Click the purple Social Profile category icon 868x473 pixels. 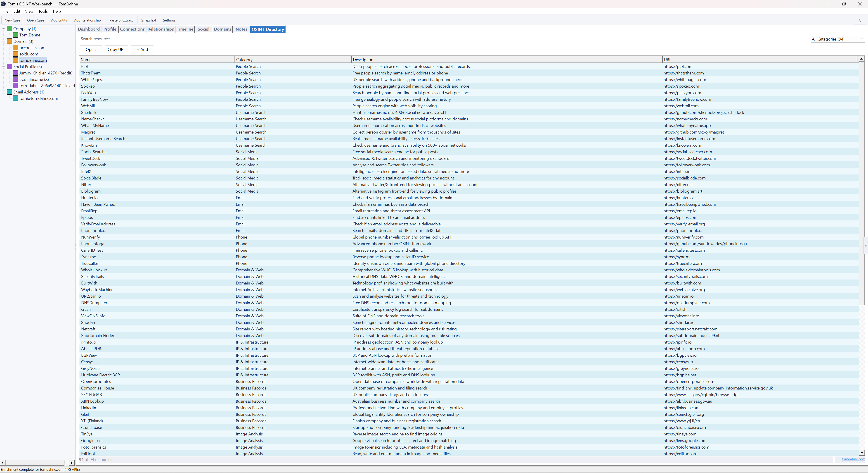[9, 67]
